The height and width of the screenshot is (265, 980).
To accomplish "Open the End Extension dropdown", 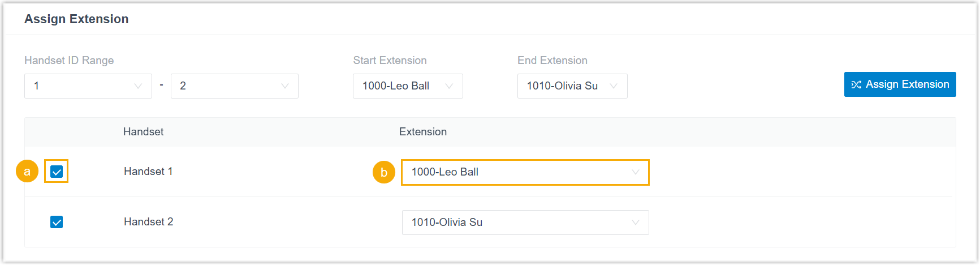I will (572, 86).
